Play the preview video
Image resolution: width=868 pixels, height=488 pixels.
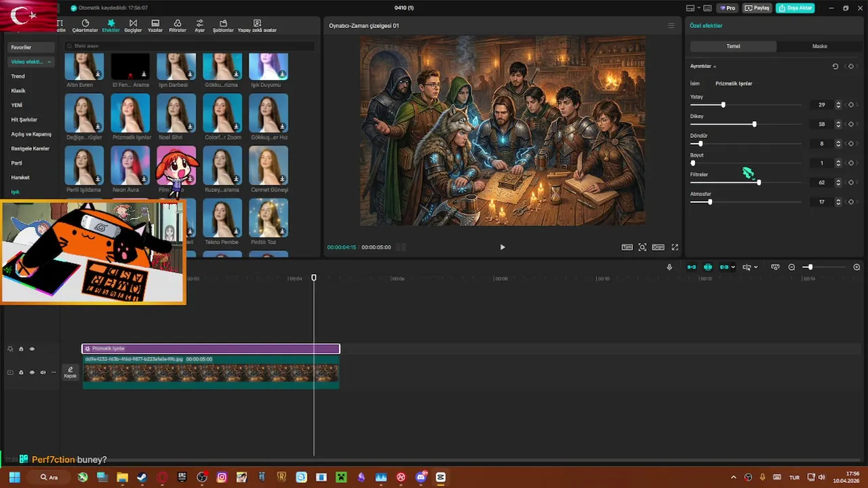click(x=502, y=247)
